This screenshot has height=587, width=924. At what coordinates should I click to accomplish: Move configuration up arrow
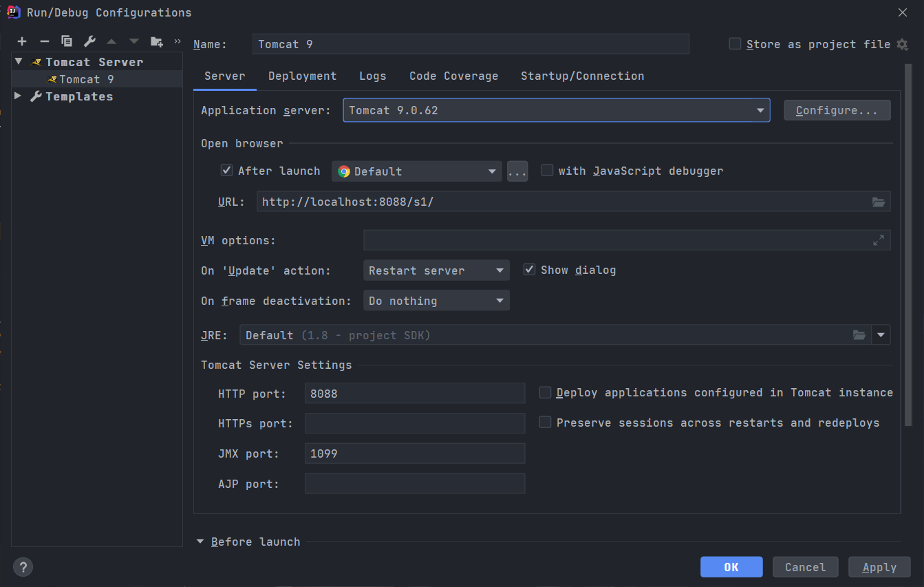tap(111, 41)
